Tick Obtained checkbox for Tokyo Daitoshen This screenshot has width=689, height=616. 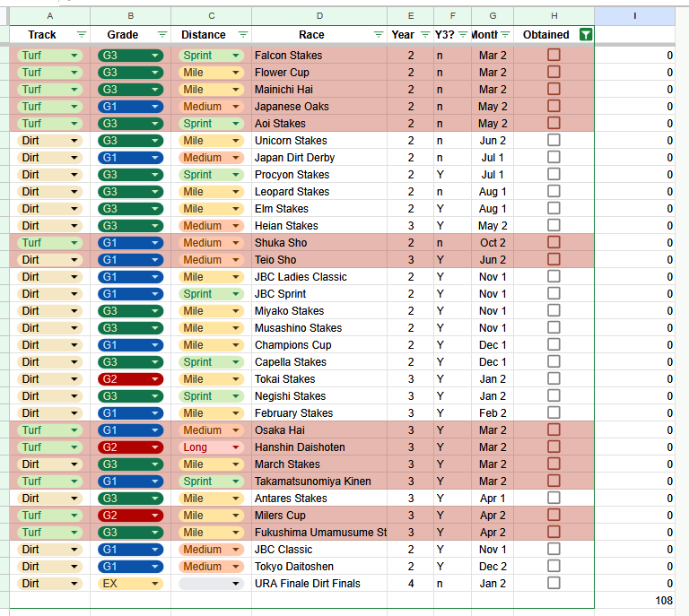coord(554,566)
